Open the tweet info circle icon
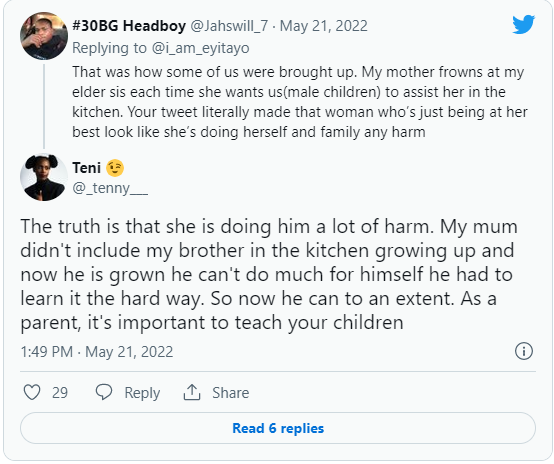The image size is (554, 464). [524, 351]
